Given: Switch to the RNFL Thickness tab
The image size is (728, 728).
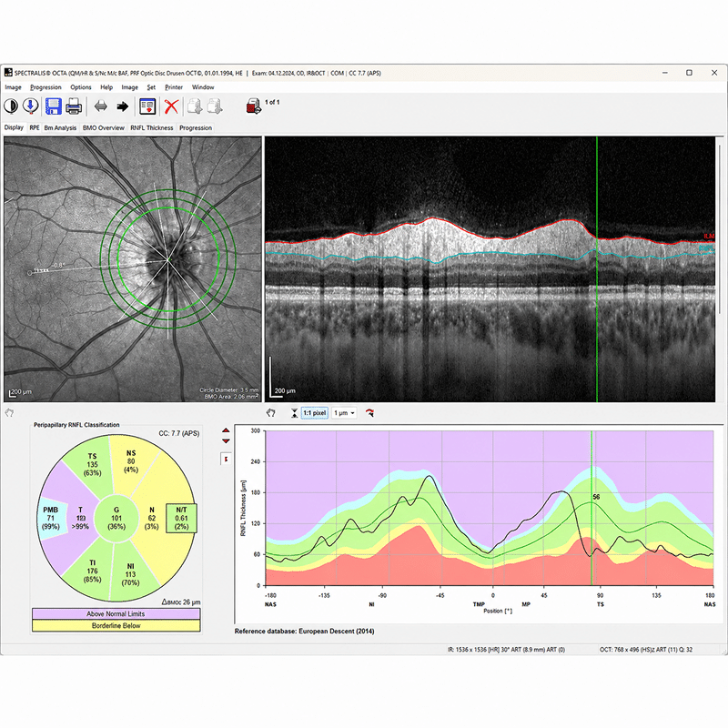Looking at the screenshot, I should pos(151,127).
